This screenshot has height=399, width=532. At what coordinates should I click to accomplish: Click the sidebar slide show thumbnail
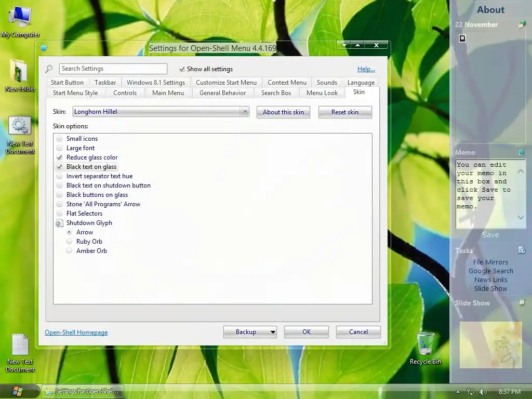pyautogui.click(x=490, y=345)
